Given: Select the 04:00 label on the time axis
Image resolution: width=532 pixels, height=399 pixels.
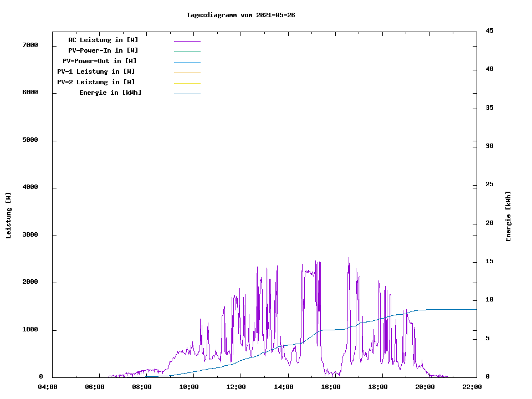Looking at the screenshot, I should pyautogui.click(x=48, y=387).
